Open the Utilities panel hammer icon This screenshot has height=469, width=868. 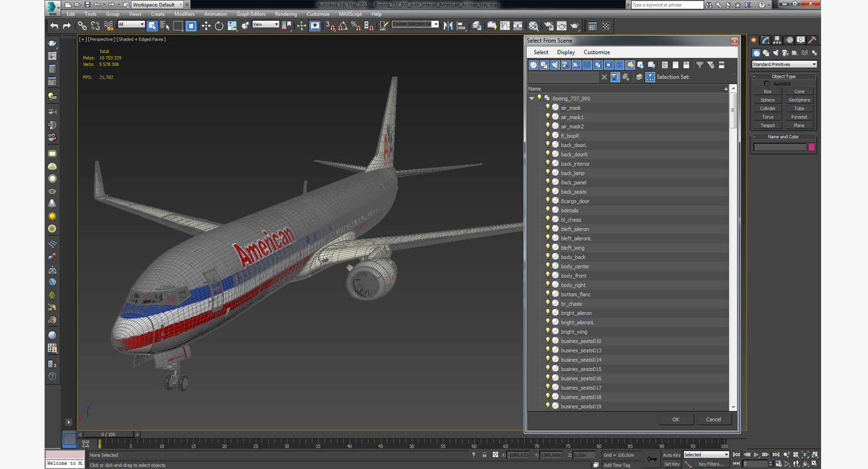coord(812,40)
